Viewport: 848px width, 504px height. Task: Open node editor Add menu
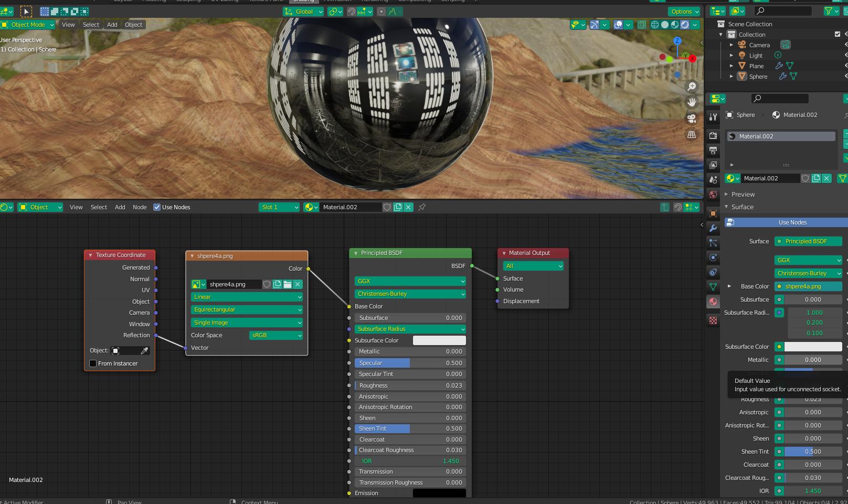(120, 207)
